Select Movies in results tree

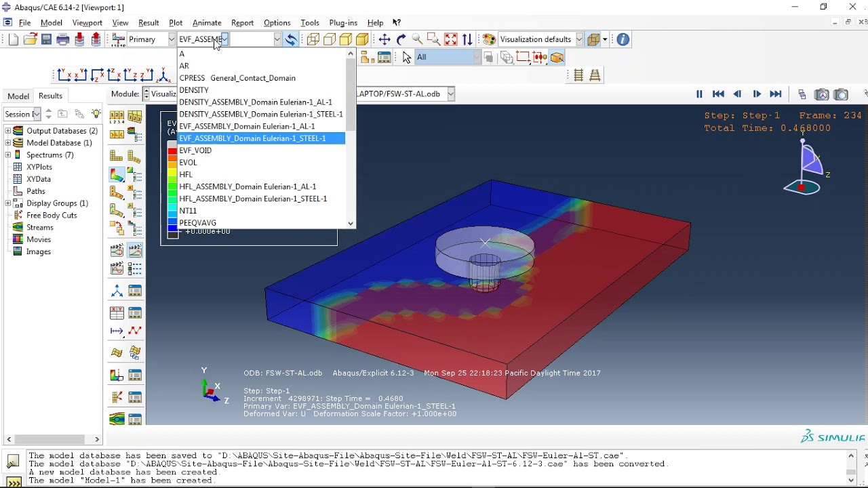click(38, 239)
